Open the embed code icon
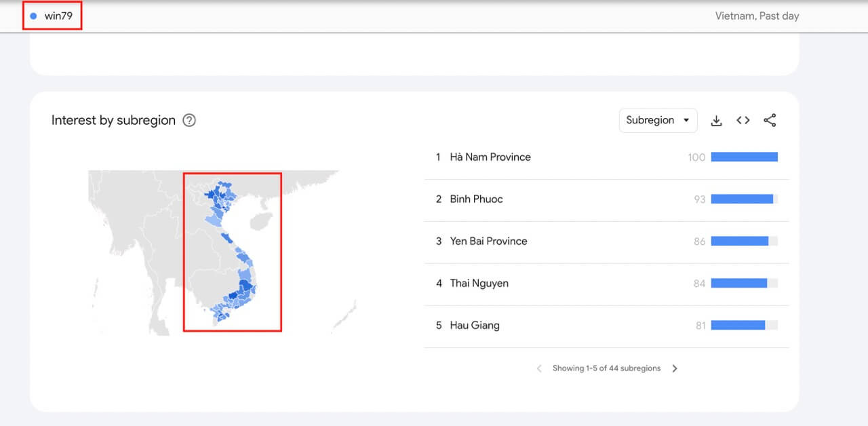The image size is (868, 426). pyautogui.click(x=743, y=120)
